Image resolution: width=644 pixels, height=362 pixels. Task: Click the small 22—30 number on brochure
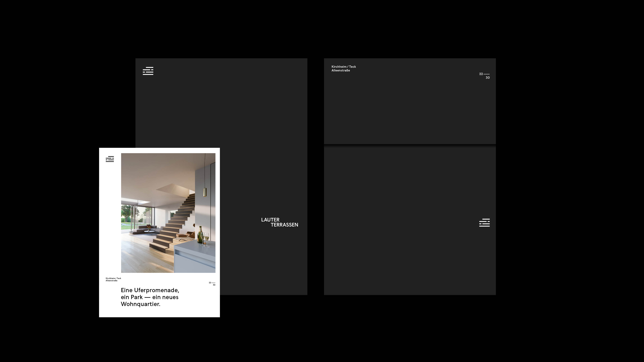pos(212,283)
